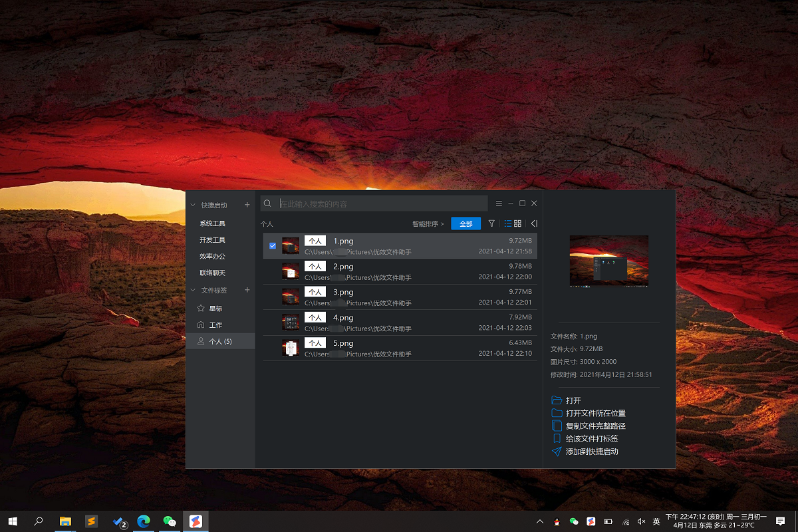Collapse the 快捷启动 section chevron
Viewport: 798px width, 532px height.
(x=194, y=205)
